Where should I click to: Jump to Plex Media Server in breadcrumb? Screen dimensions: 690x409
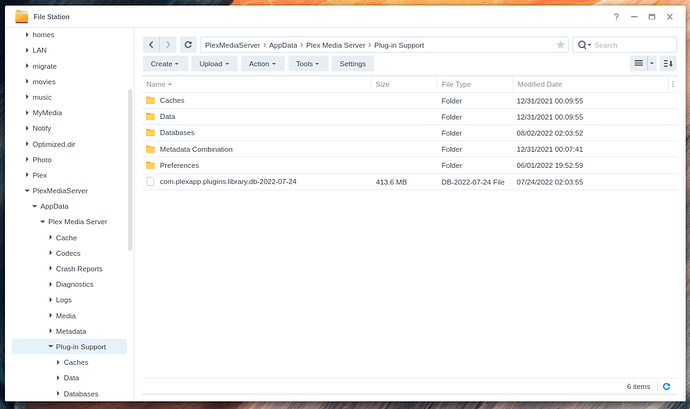point(335,45)
